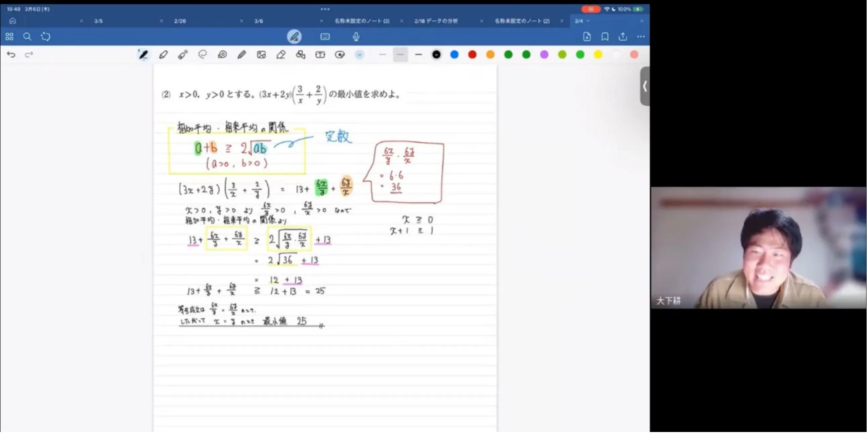Select the text box tool

pos(320,55)
